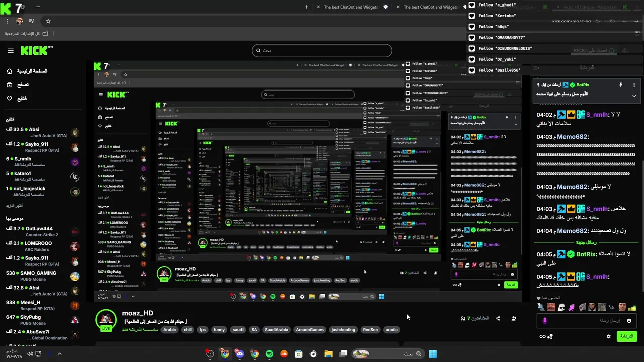The height and width of the screenshot is (362, 644).
Task: Show hidden tray icons with up chevron
Action: click(x=59, y=354)
